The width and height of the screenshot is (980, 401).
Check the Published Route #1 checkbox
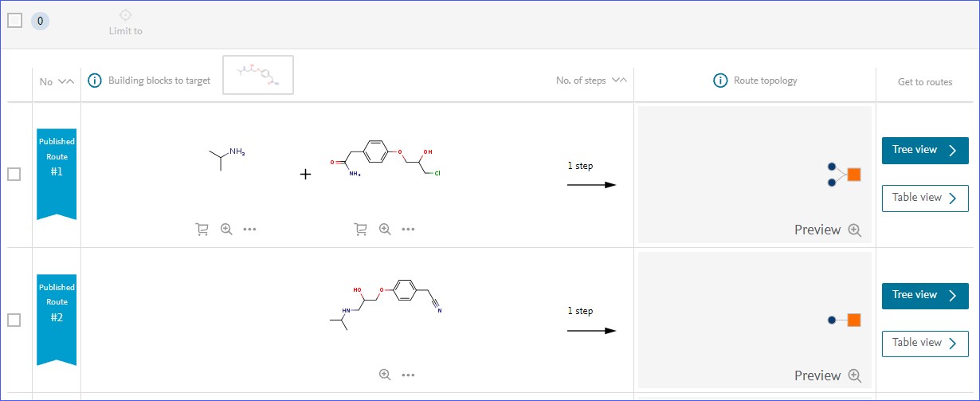pos(14,175)
